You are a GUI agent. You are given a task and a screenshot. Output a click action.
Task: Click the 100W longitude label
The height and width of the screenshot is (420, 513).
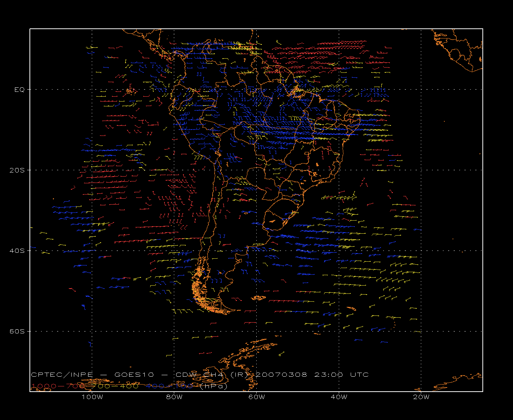point(92,397)
